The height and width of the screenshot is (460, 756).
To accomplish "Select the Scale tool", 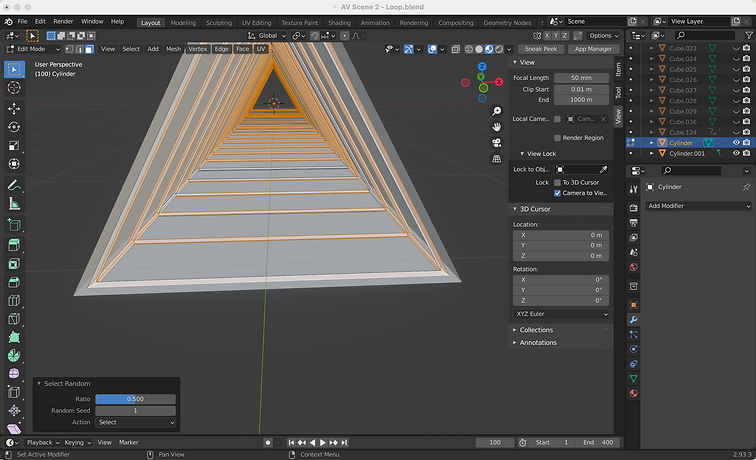I will [x=14, y=145].
